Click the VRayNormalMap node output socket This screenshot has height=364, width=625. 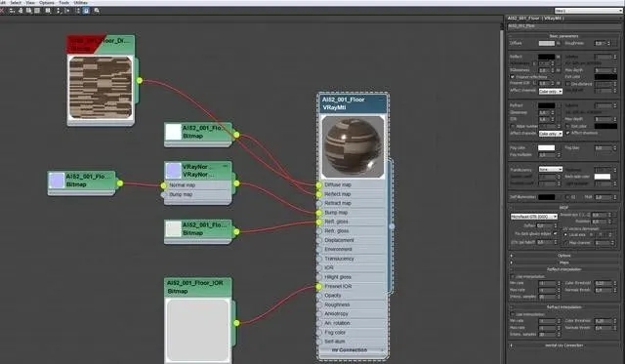coord(236,183)
